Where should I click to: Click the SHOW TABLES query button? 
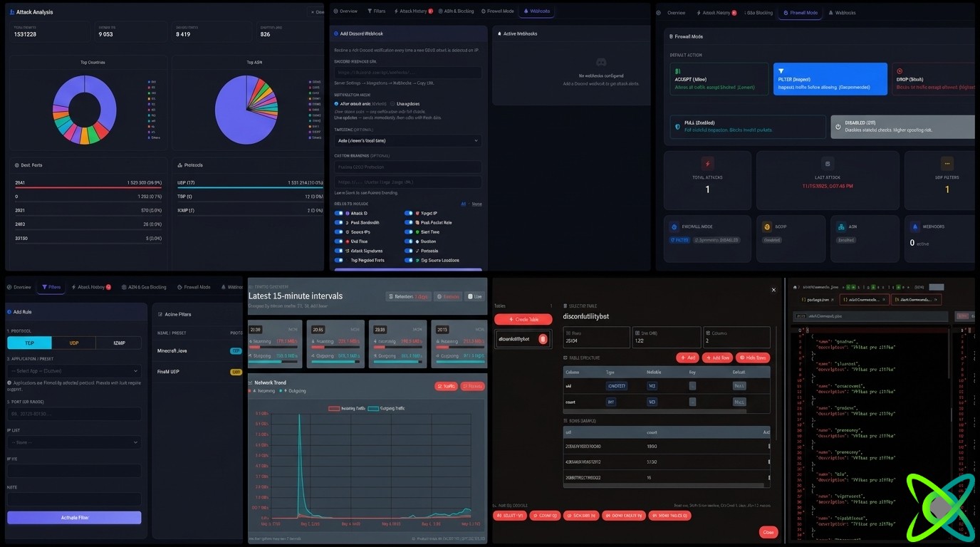click(x=669, y=515)
